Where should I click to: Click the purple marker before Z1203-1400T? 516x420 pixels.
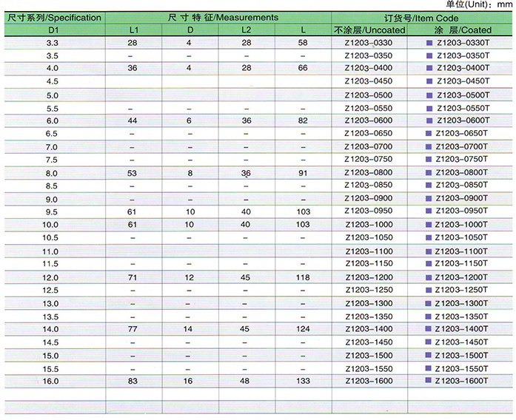[x=429, y=328]
